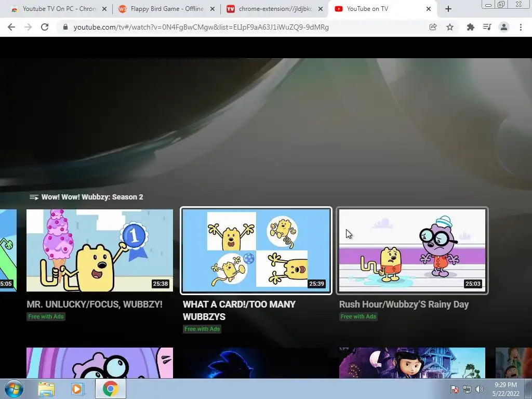
Task: Click the WHAT A CARD!/TOO MANY WUBBZYS title
Action: 239,311
